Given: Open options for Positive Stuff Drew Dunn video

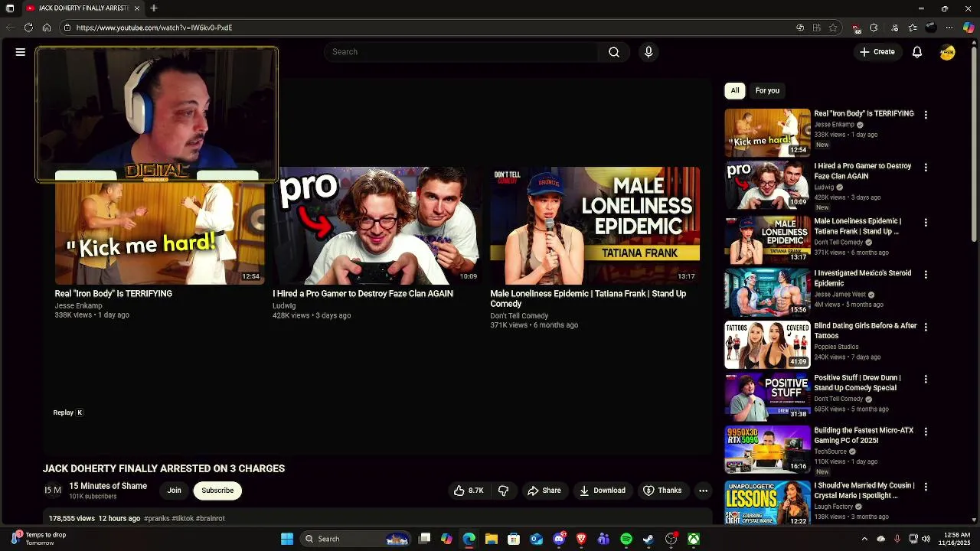Looking at the screenshot, I should pos(926,379).
